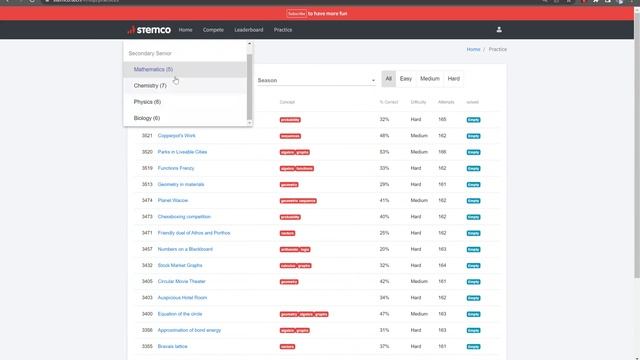Image resolution: width=640 pixels, height=360 pixels.
Task: Click the dropdown list scroll-up arrow
Action: (249, 43)
